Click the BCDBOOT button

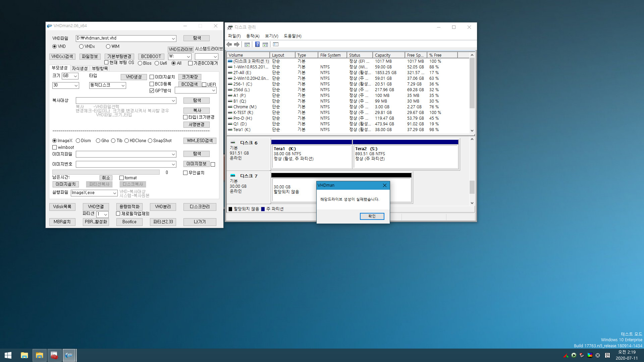click(151, 57)
